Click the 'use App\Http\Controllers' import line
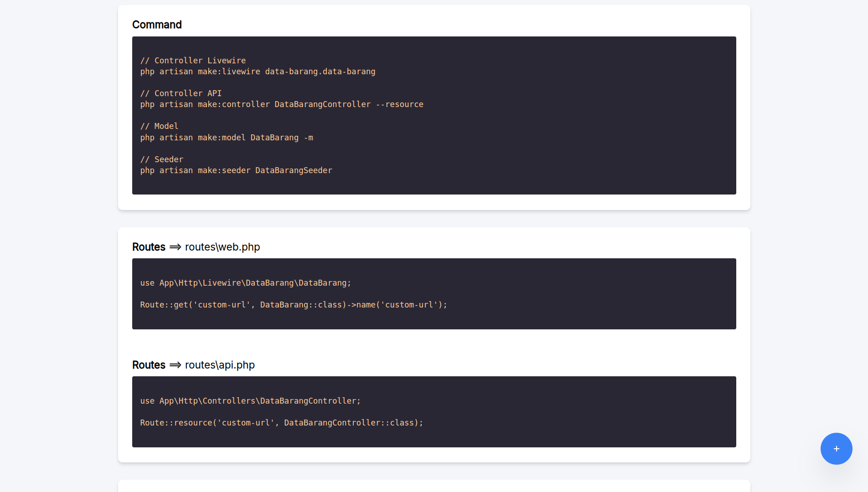This screenshot has width=868, height=492. pos(250,401)
